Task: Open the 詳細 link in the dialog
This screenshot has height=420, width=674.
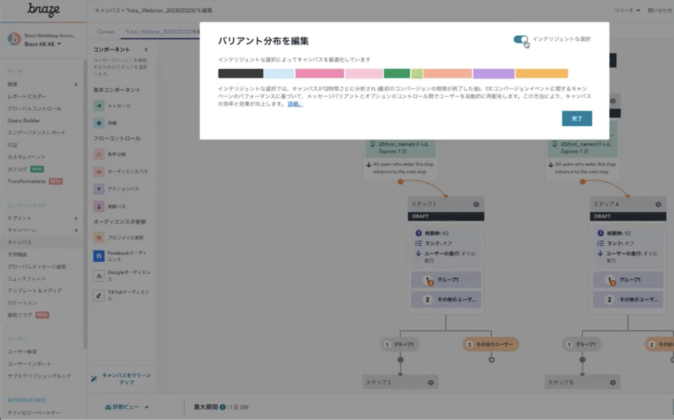Action: pos(295,104)
